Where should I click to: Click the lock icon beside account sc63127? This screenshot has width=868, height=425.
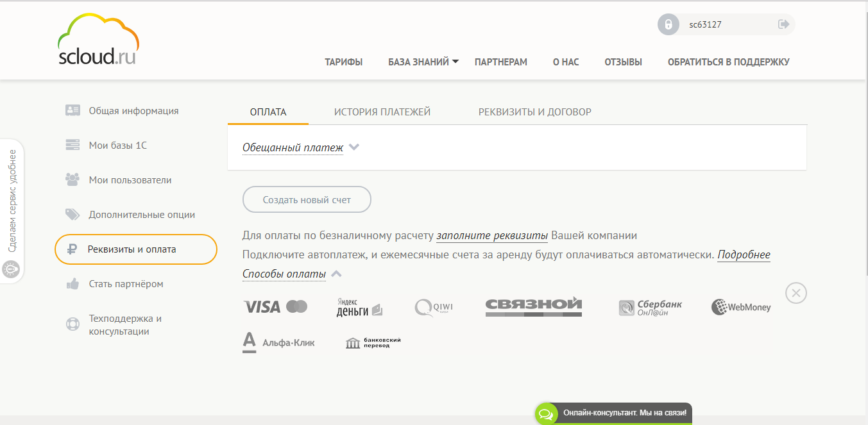tap(669, 24)
